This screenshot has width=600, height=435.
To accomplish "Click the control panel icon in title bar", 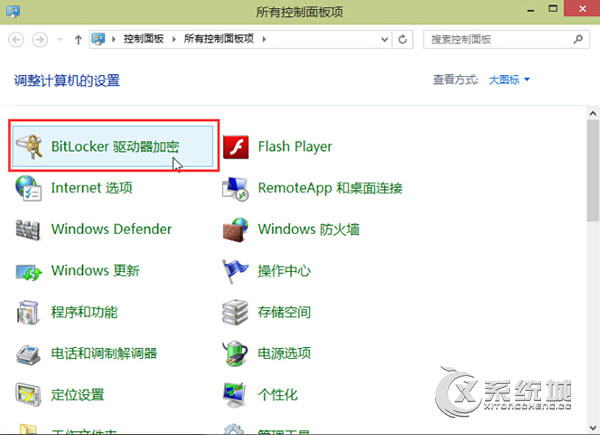I will click(13, 11).
